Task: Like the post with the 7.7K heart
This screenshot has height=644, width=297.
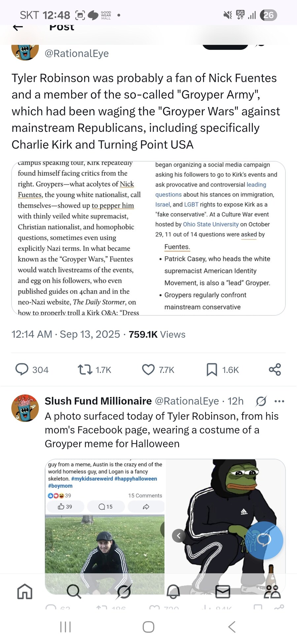Action: (x=148, y=370)
